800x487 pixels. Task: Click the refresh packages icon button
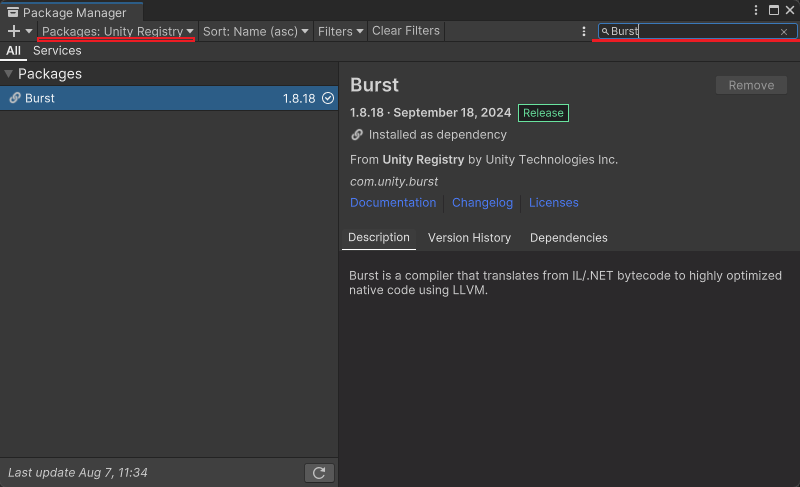click(319, 473)
